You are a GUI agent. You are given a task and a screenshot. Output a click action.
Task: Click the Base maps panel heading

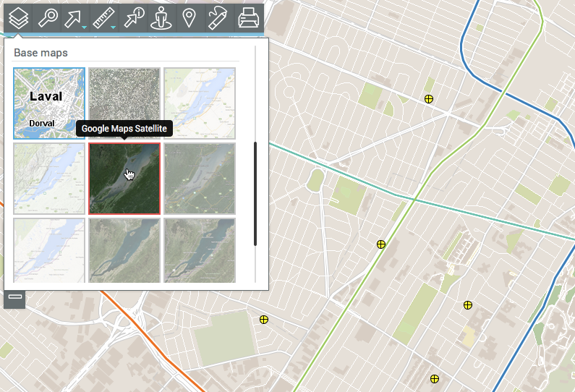coord(41,53)
